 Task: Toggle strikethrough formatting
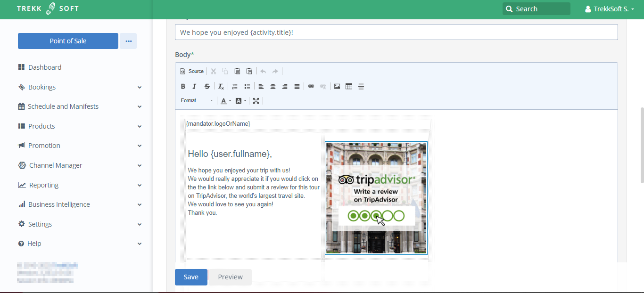[x=207, y=86]
